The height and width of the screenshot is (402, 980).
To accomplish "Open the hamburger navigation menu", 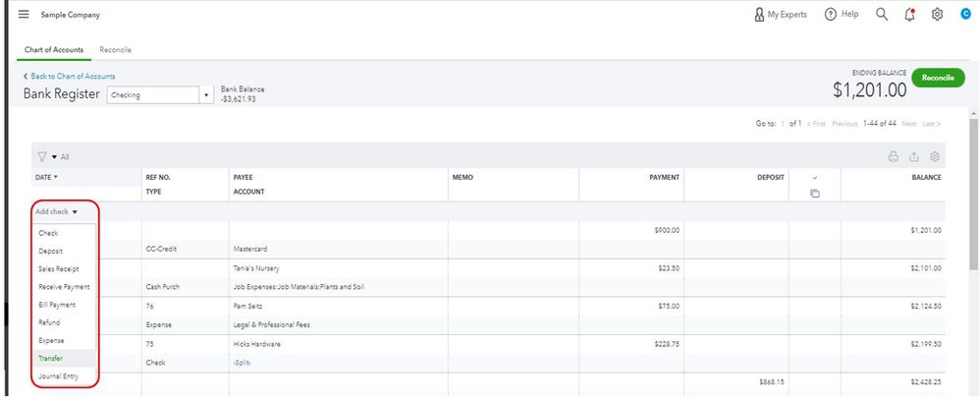I will coord(24,15).
